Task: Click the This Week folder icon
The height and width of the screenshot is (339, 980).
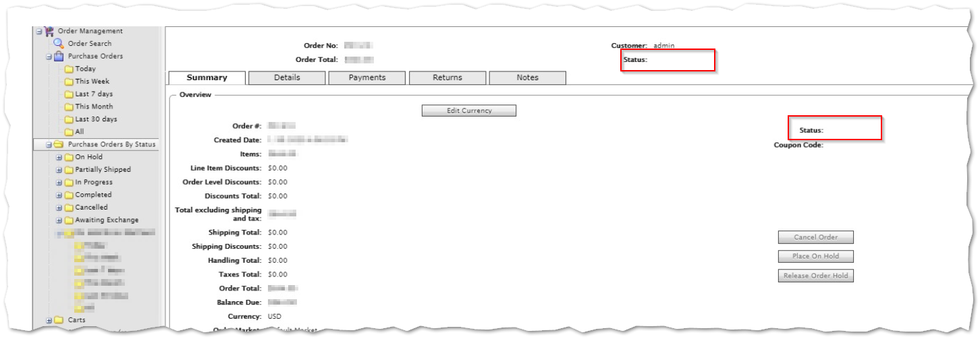Action: pyautogui.click(x=69, y=82)
